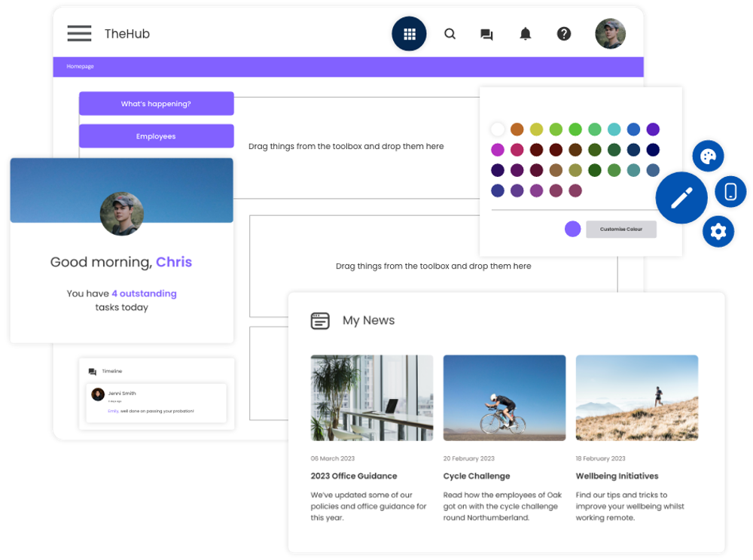Open the Wellbeing Initiatives article image
Viewport: 753px width, 560px height.
[x=637, y=397]
